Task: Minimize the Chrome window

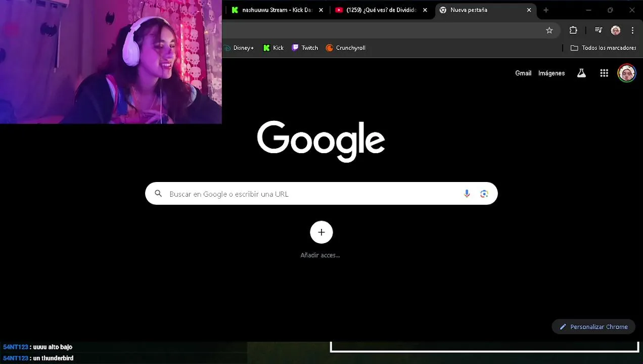Action: (x=588, y=10)
